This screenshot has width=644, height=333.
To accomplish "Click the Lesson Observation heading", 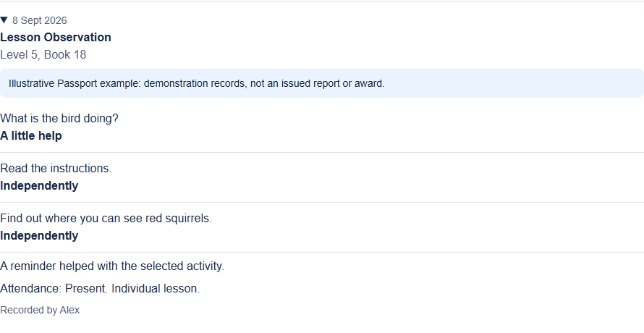I will (56, 38).
